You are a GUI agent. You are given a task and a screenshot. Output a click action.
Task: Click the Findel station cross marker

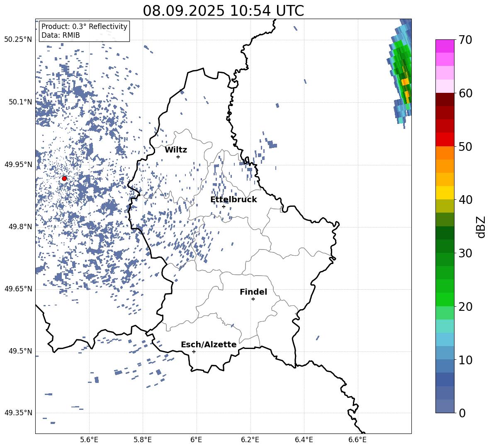pyautogui.click(x=253, y=299)
